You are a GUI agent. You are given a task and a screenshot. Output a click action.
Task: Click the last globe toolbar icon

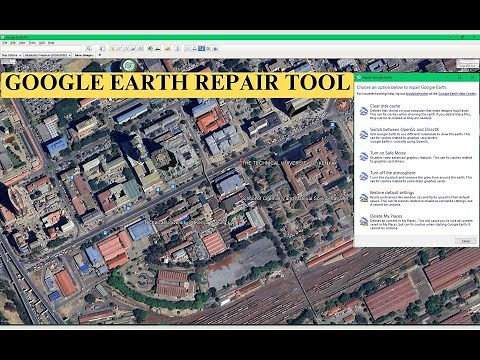pyautogui.click(x=216, y=49)
